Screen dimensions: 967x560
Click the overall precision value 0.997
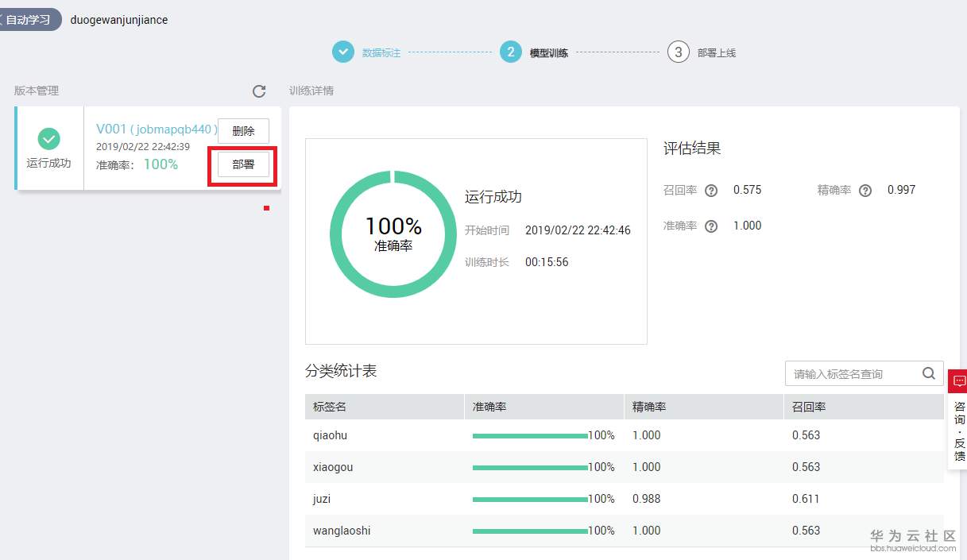tap(901, 190)
